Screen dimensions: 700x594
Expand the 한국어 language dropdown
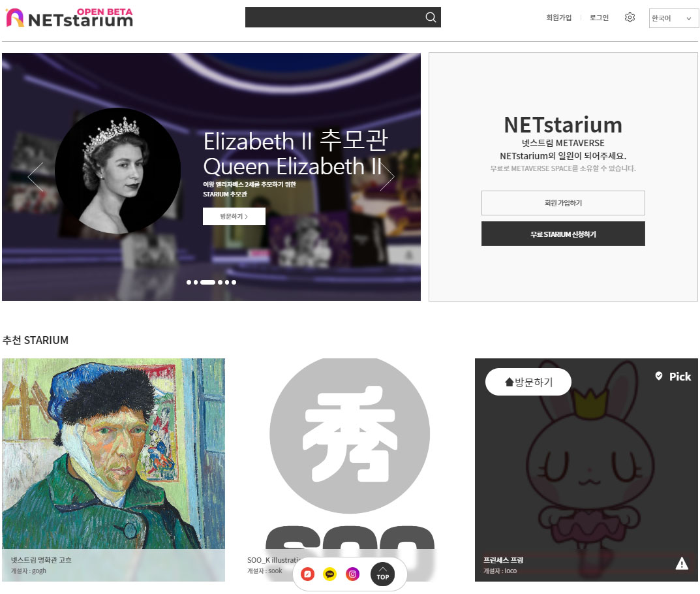click(x=674, y=18)
